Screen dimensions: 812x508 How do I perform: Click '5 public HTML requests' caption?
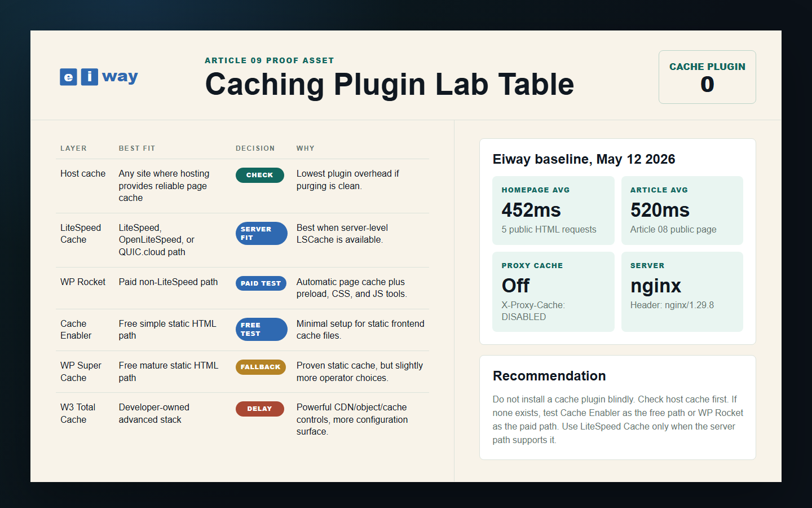click(549, 229)
